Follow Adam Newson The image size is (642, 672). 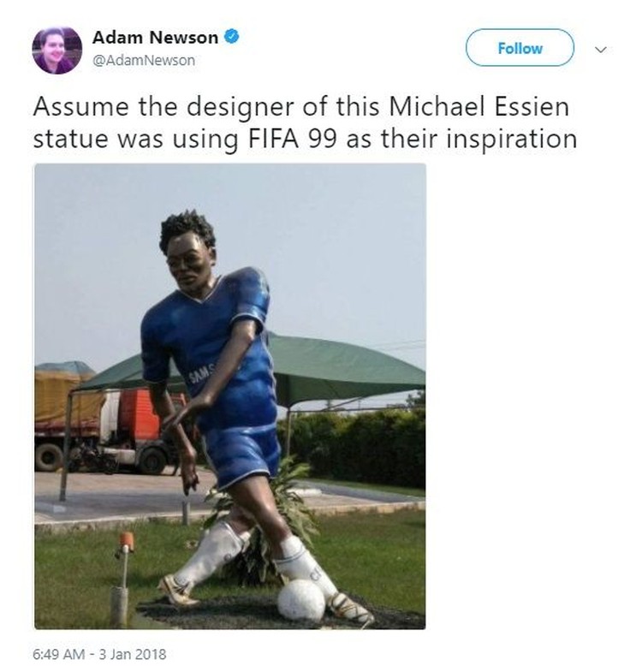tap(520, 48)
